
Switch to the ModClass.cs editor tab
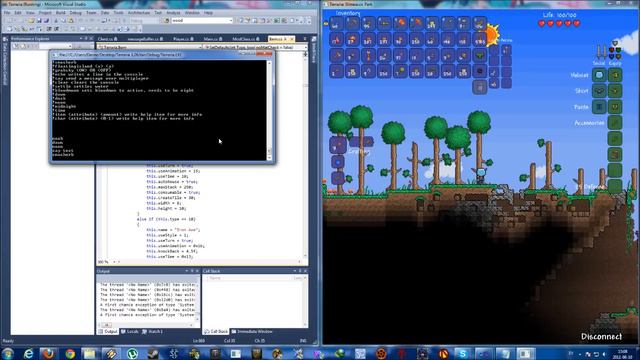(x=246, y=39)
